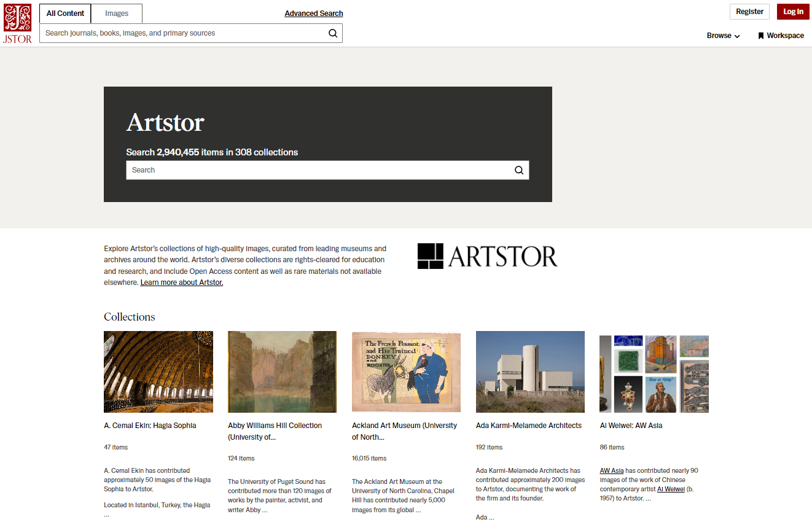The image size is (812, 530).
Task: Open Ackland Art Museum collection title link
Action: tap(404, 431)
